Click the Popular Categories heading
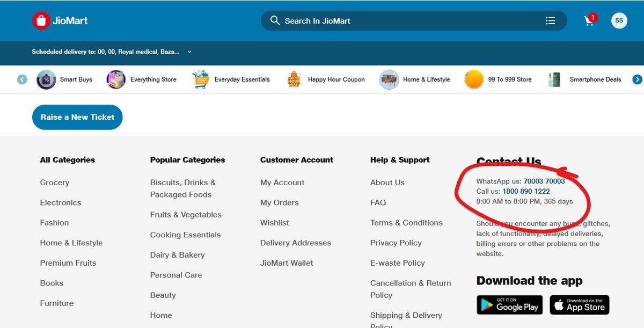The width and height of the screenshot is (644, 328). pos(187,160)
